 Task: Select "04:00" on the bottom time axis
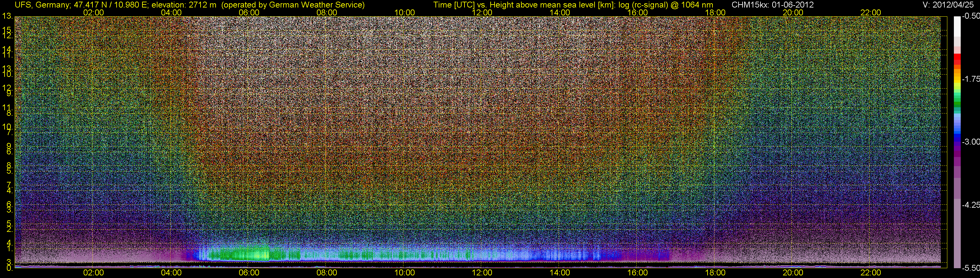(x=171, y=273)
